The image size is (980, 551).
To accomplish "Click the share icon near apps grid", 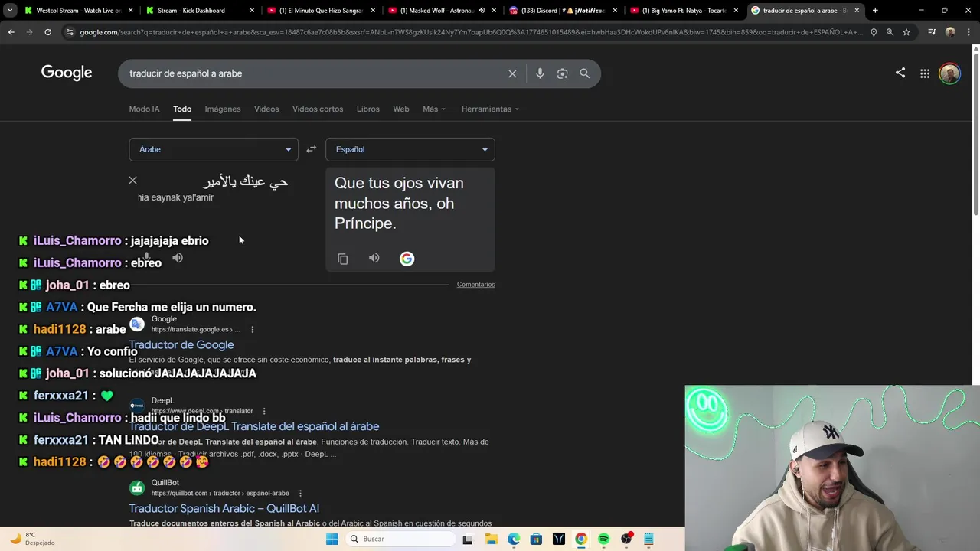I will 900,73.
